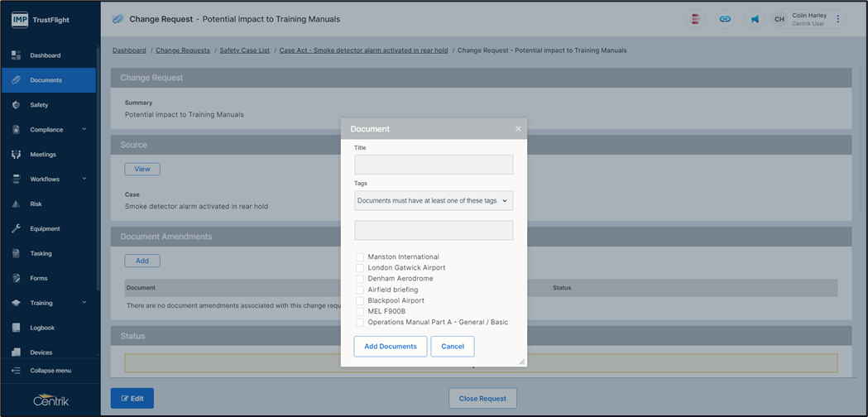
Task: Close the Document dialog with X
Action: click(x=518, y=129)
